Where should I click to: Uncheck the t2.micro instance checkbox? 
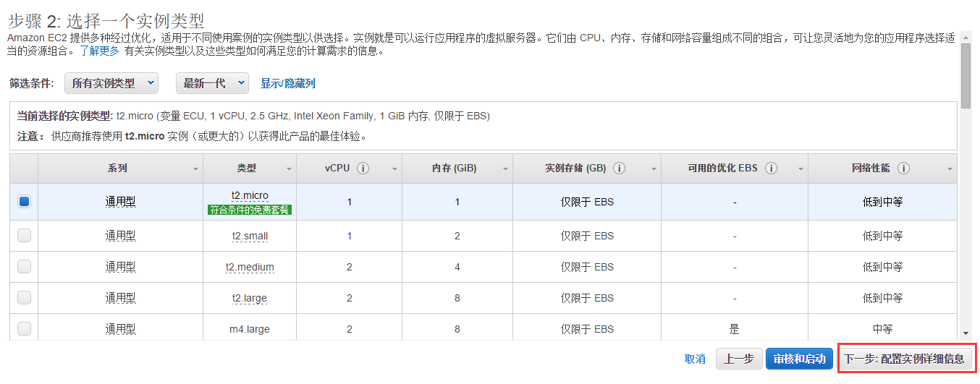24,202
